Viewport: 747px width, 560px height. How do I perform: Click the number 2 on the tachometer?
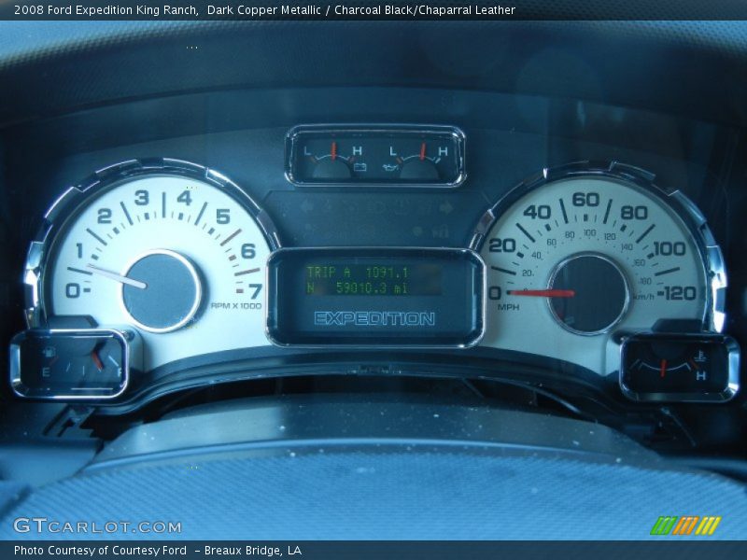(x=104, y=217)
